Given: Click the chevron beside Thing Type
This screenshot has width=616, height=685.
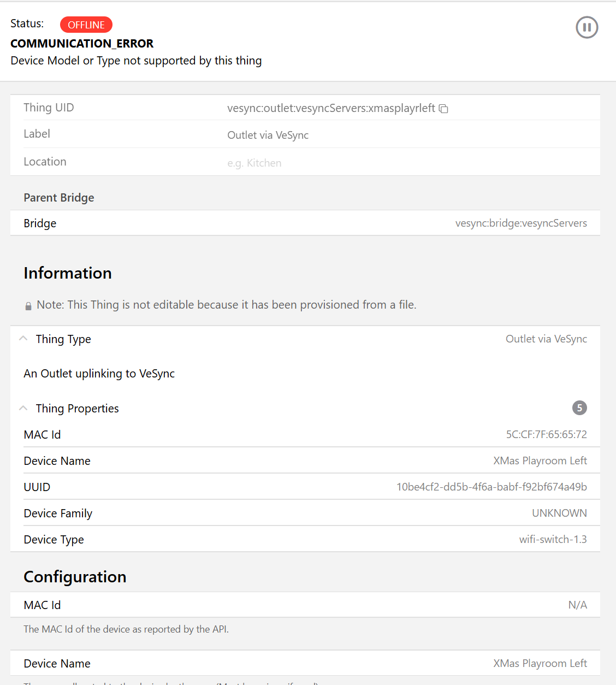Looking at the screenshot, I should point(23,338).
